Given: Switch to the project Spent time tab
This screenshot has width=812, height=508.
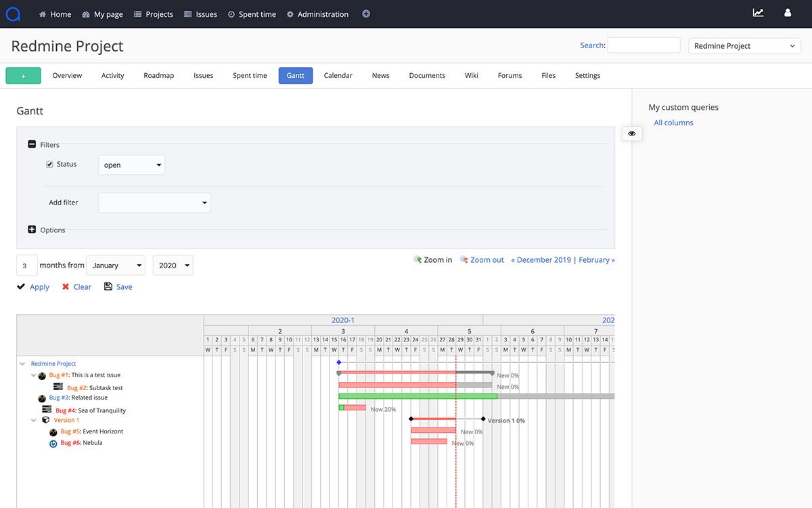Looking at the screenshot, I should pos(250,76).
